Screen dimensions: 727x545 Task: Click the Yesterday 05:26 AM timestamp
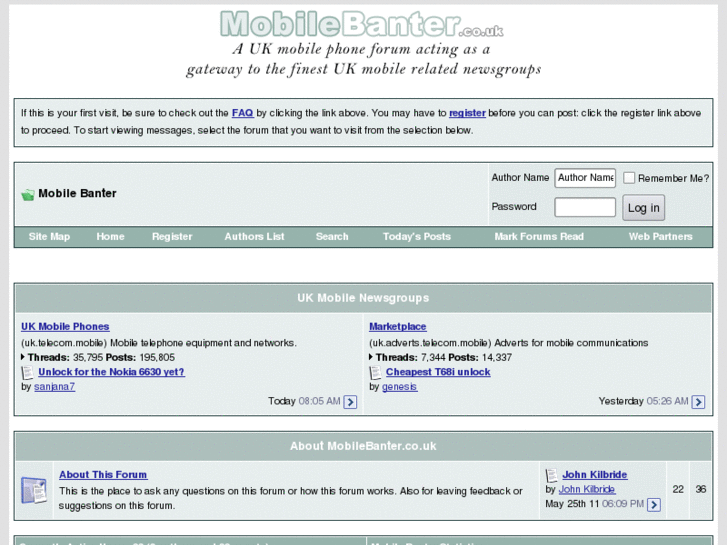pos(643,401)
